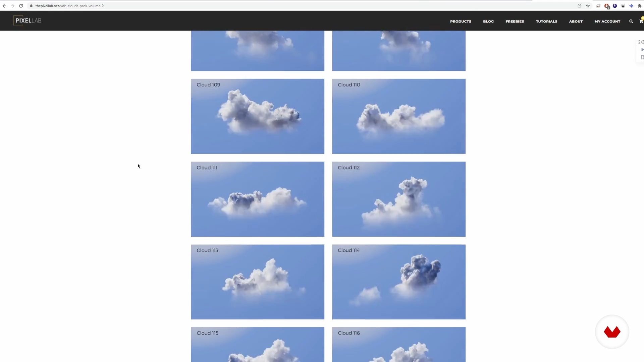The width and height of the screenshot is (644, 362).
Task: Bookmark this page with the star icon
Action: (588, 6)
